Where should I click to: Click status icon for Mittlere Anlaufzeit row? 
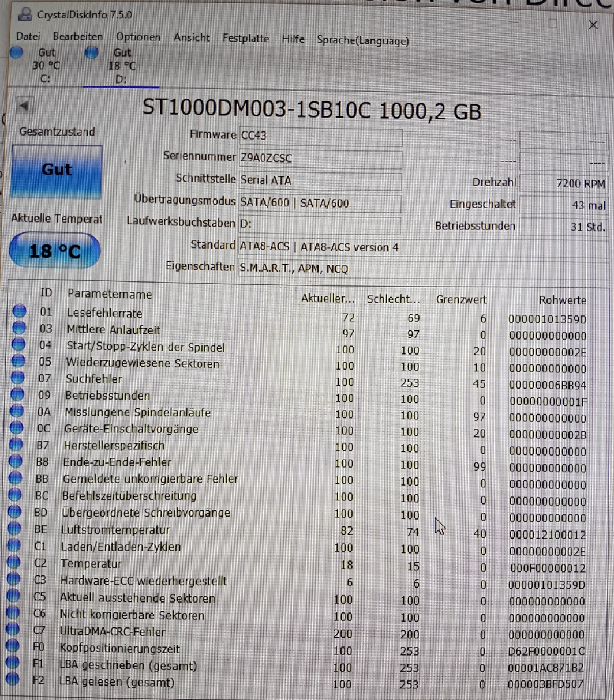tap(19, 328)
